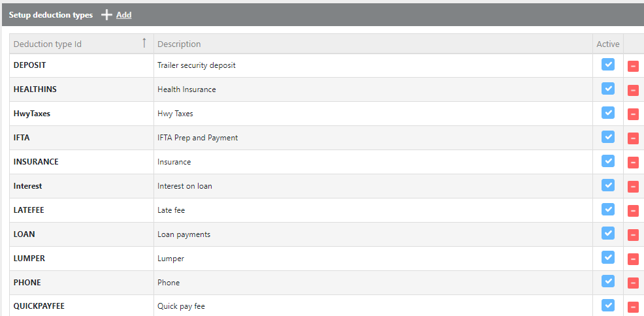The image size is (644, 316).
Task: Delete the HwyTaxes row with red minus
Action: pos(633,114)
